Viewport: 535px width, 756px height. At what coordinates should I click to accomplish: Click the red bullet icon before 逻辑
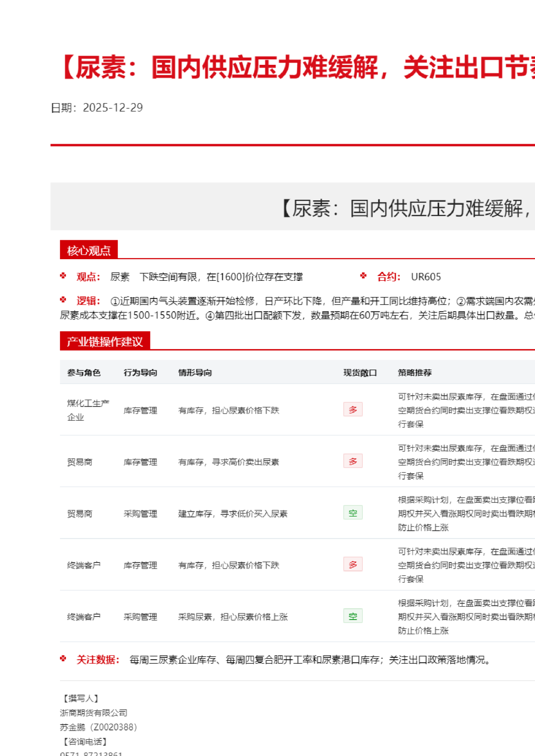[x=63, y=300]
